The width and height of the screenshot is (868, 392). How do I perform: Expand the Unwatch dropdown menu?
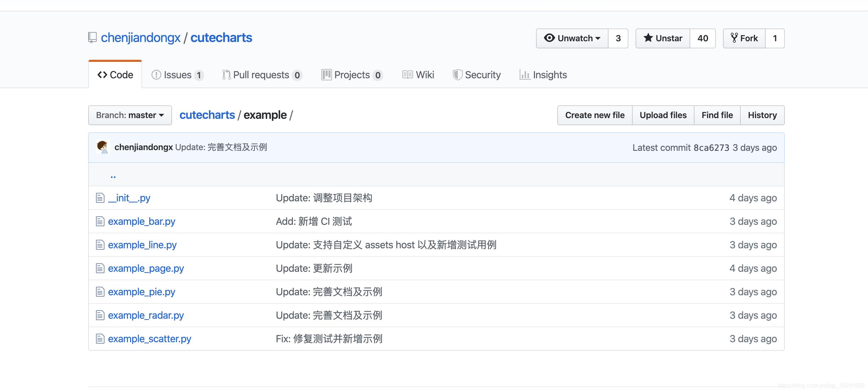click(x=572, y=38)
